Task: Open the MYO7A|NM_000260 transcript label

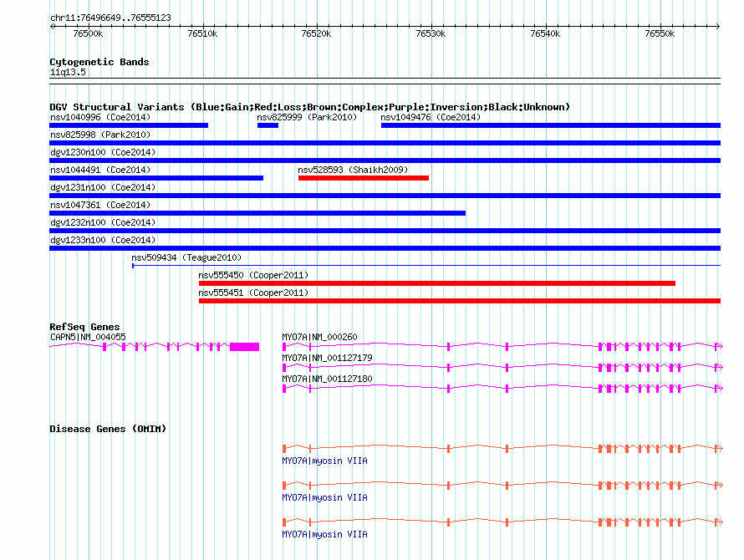Action: click(x=320, y=337)
